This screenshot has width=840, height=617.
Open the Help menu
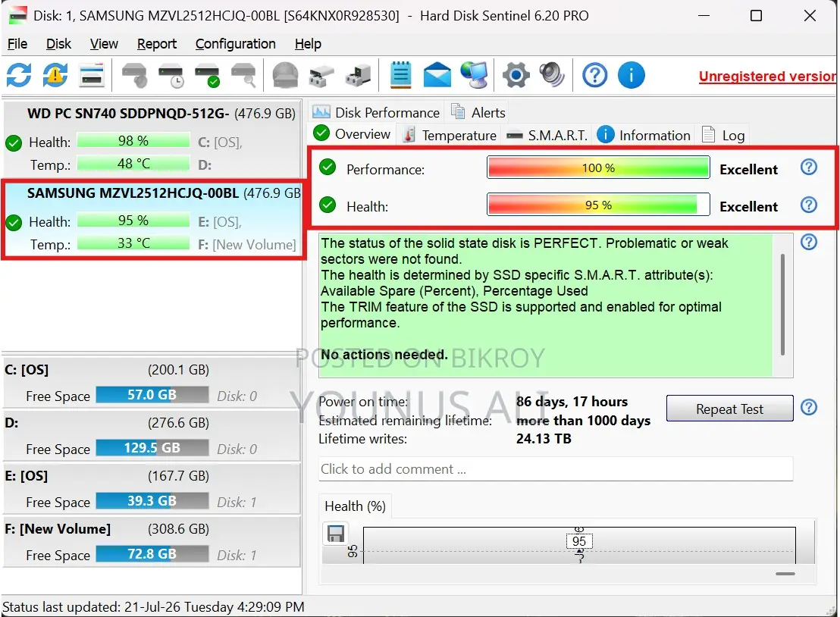[x=308, y=44]
